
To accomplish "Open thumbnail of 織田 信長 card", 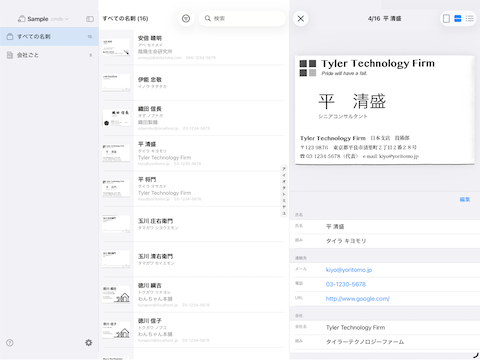I will [116, 118].
